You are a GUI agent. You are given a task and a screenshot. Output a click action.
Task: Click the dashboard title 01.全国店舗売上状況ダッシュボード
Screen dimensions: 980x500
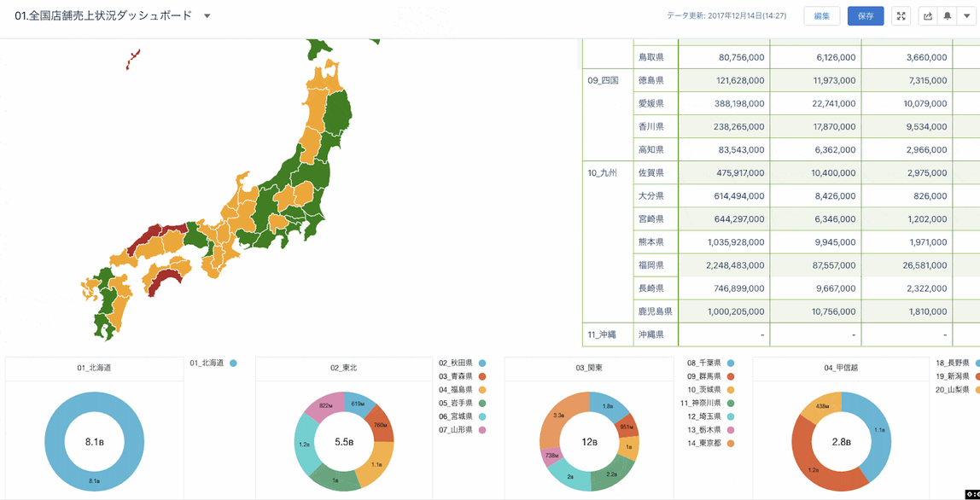click(103, 16)
